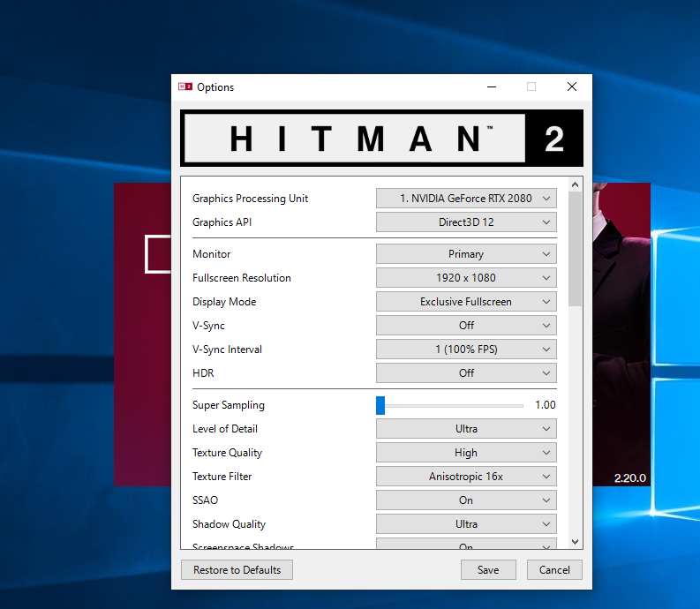700x609 pixels.
Task: Click the scrollbar up arrow
Action: click(575, 184)
